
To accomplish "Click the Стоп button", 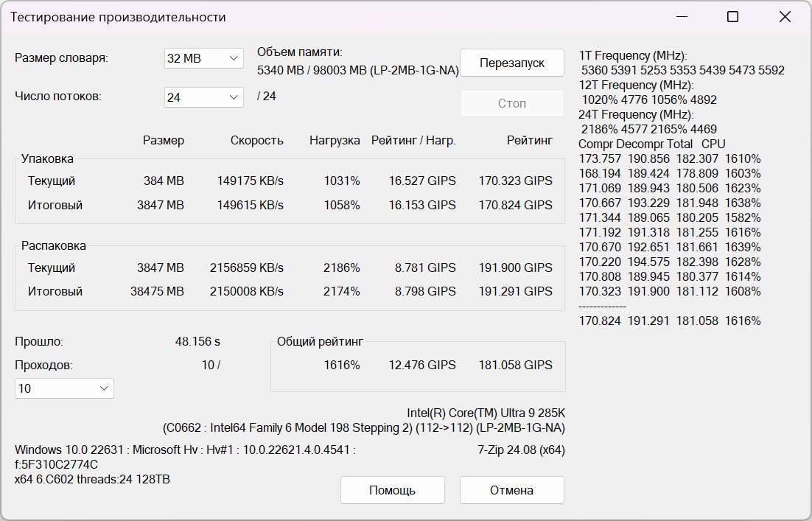I will [x=511, y=103].
